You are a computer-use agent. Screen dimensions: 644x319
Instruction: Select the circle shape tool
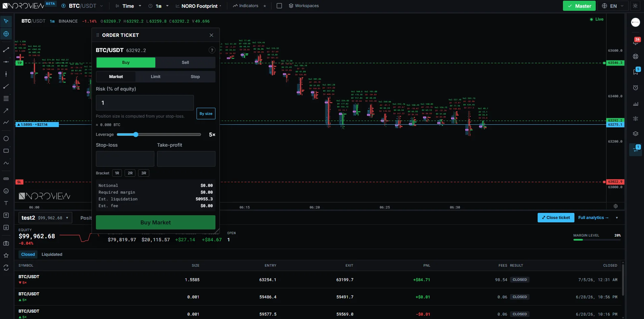coord(6,139)
